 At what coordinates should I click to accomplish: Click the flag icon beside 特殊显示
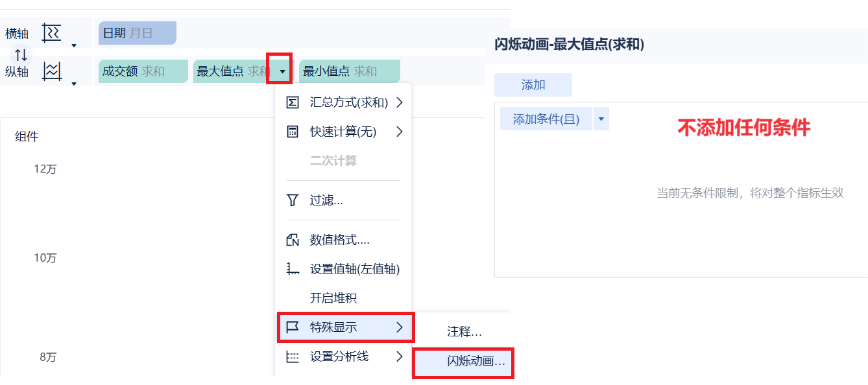[293, 327]
